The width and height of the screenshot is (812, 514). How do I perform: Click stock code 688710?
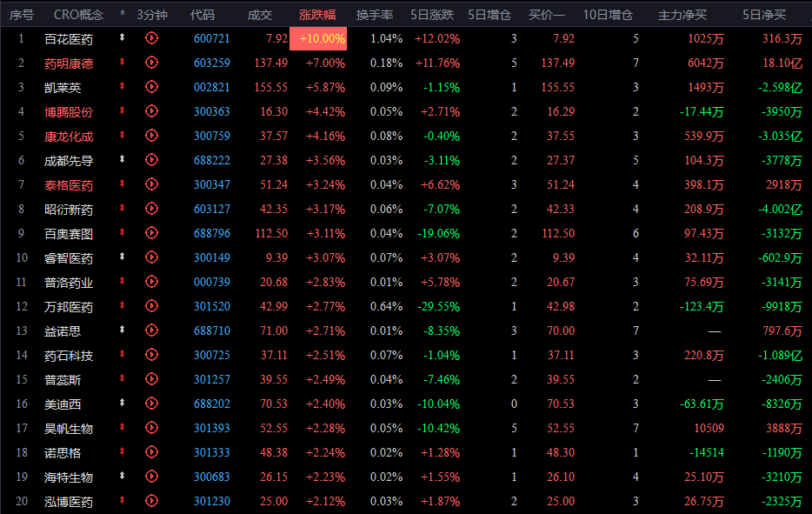coord(212,330)
